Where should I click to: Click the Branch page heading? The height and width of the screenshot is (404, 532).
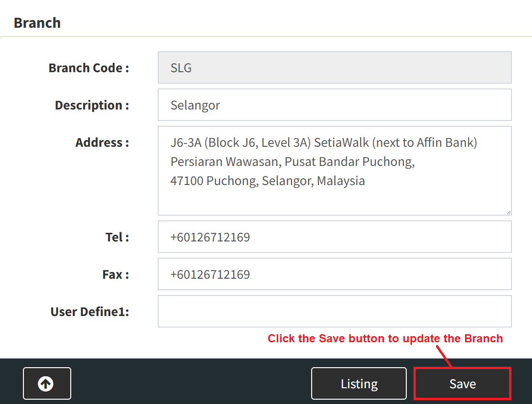click(37, 23)
